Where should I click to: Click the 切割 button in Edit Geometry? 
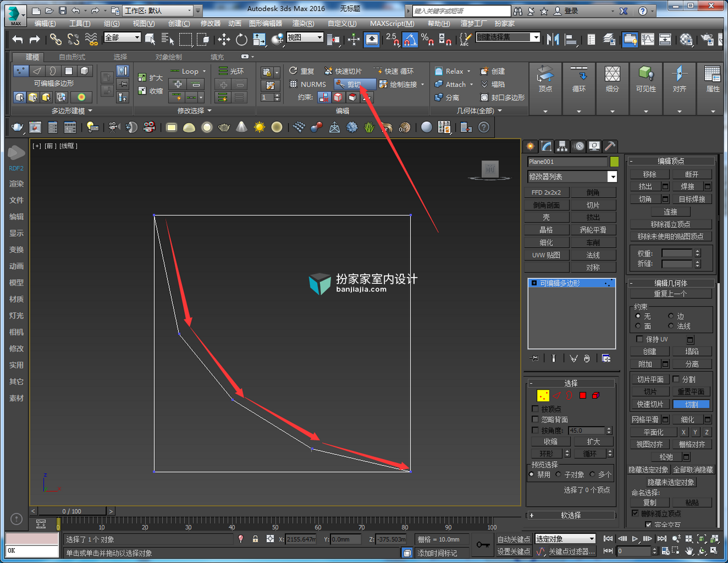692,404
